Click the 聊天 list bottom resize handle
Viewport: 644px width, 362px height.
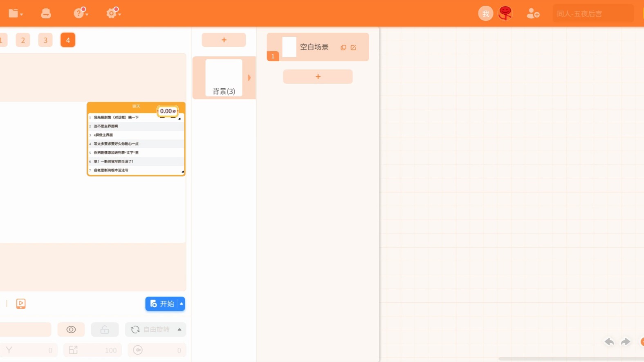click(182, 172)
